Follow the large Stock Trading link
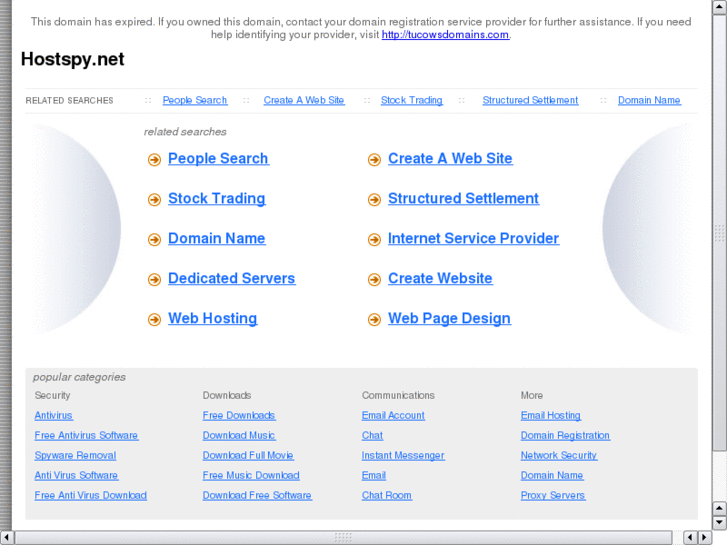 pyautogui.click(x=217, y=199)
